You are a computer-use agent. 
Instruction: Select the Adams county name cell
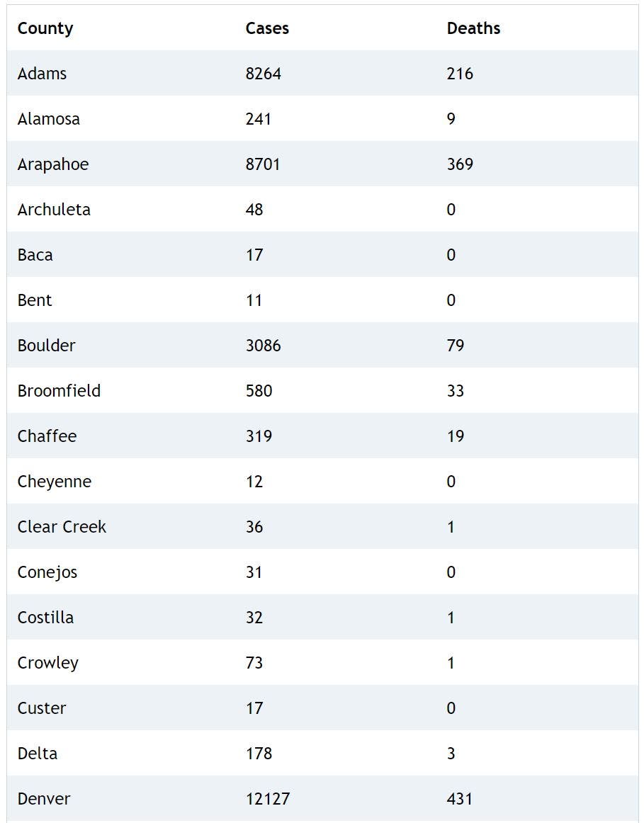(43, 74)
